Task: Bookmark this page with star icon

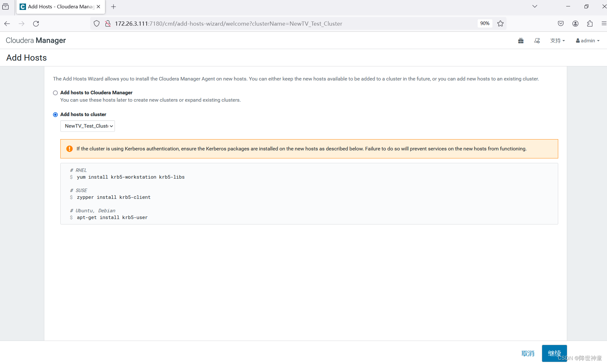Action: point(500,23)
